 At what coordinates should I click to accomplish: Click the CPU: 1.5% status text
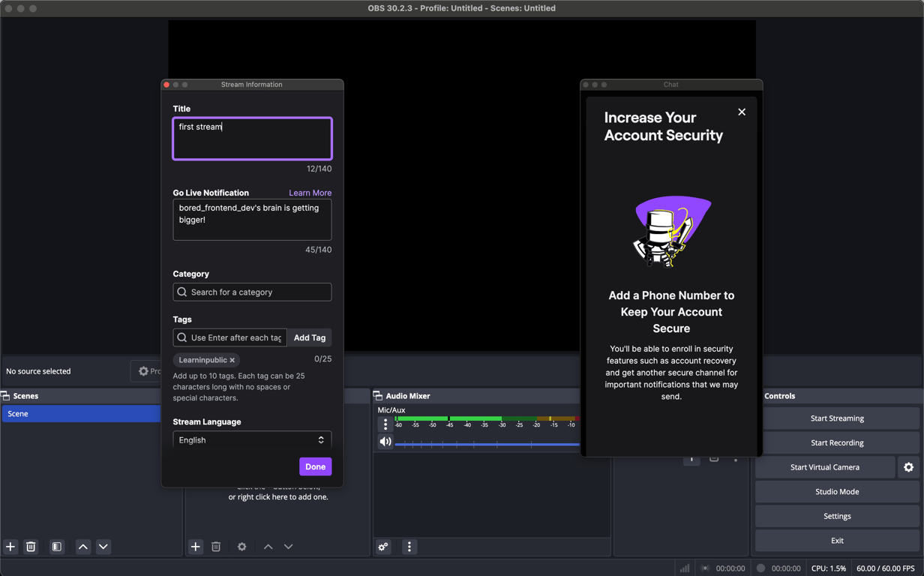pyautogui.click(x=829, y=568)
